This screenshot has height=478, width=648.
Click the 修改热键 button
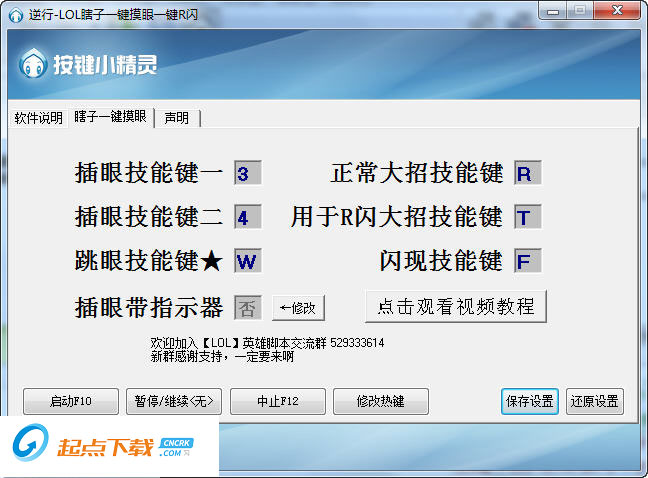pos(381,401)
